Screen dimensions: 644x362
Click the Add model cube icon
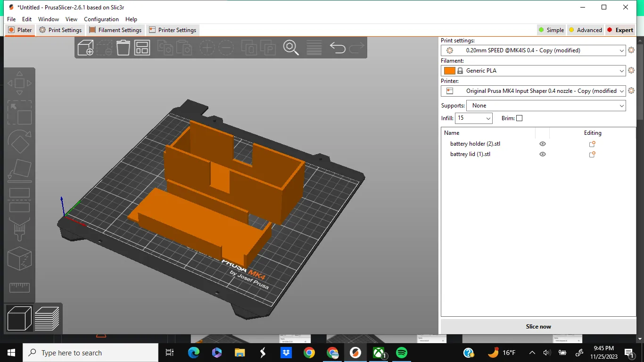click(x=85, y=48)
